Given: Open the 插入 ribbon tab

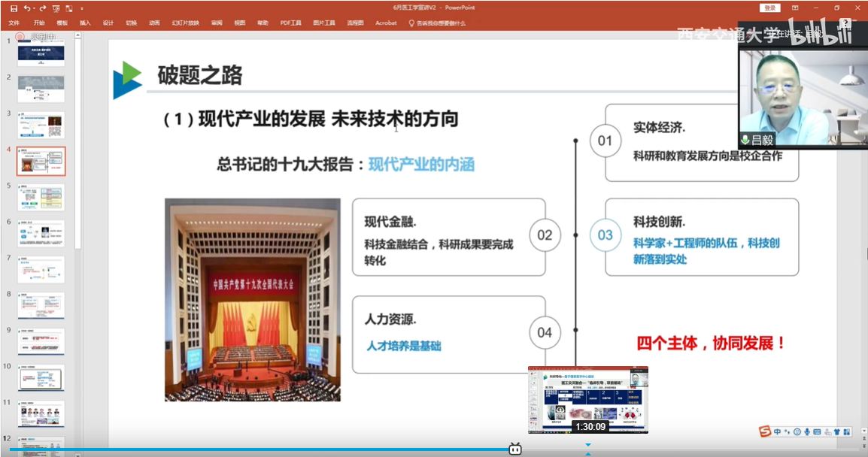Looking at the screenshot, I should tap(85, 23).
